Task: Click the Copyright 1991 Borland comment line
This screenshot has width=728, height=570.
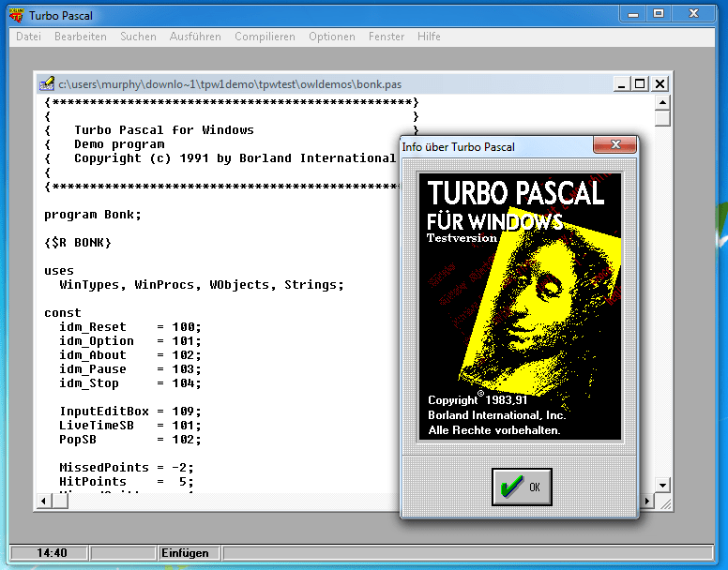Action: coord(235,158)
